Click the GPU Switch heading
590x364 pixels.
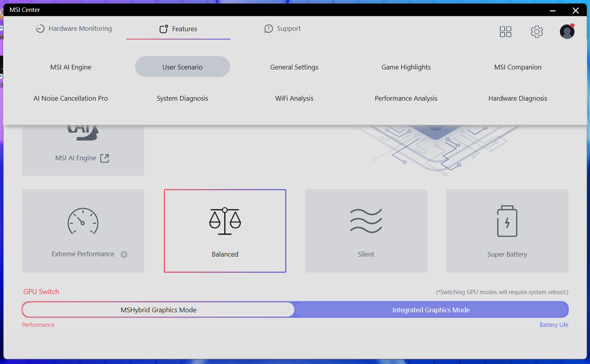pyautogui.click(x=41, y=292)
